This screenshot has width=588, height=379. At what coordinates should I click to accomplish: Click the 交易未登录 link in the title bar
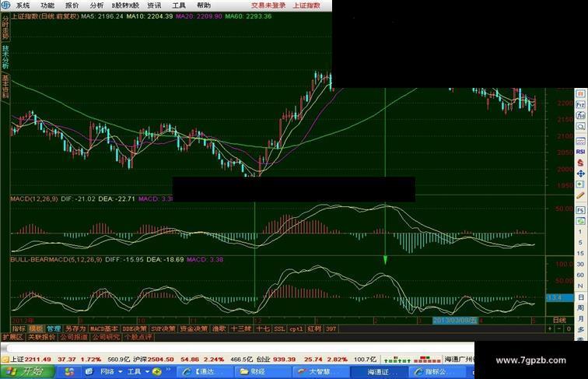click(x=268, y=5)
